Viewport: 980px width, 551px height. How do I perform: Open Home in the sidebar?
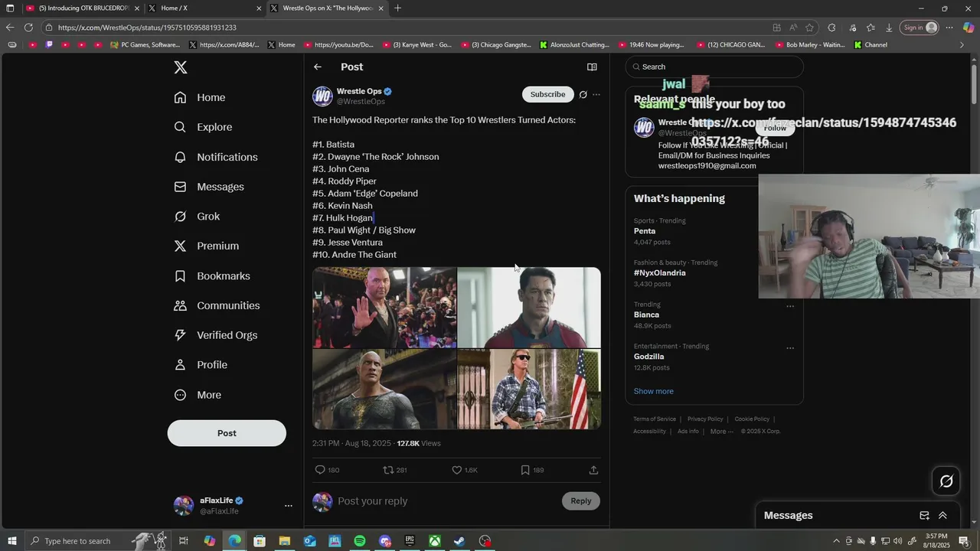click(200, 97)
